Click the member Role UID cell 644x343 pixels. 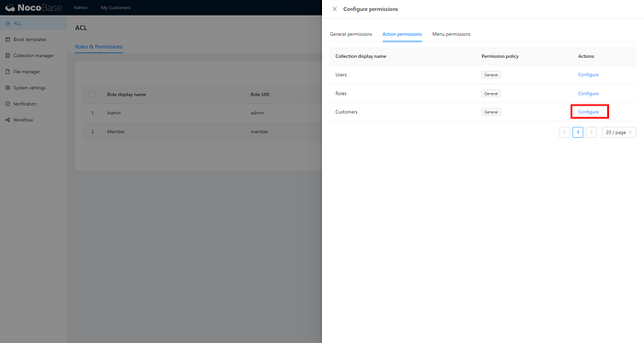click(x=259, y=131)
